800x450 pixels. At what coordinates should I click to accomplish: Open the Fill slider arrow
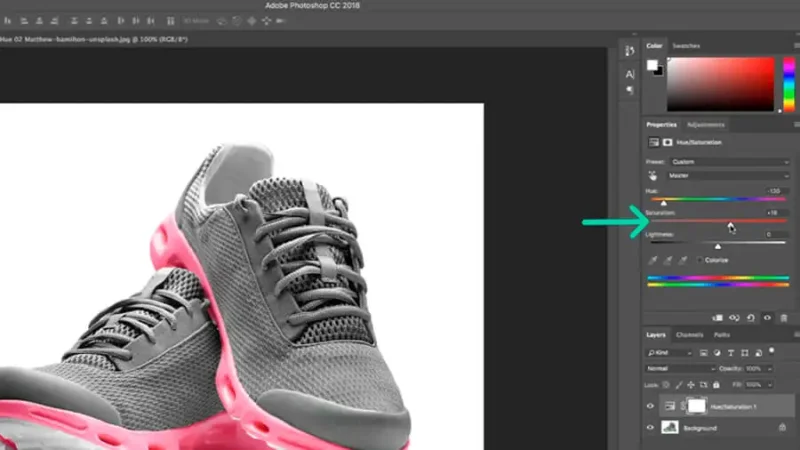coord(769,385)
